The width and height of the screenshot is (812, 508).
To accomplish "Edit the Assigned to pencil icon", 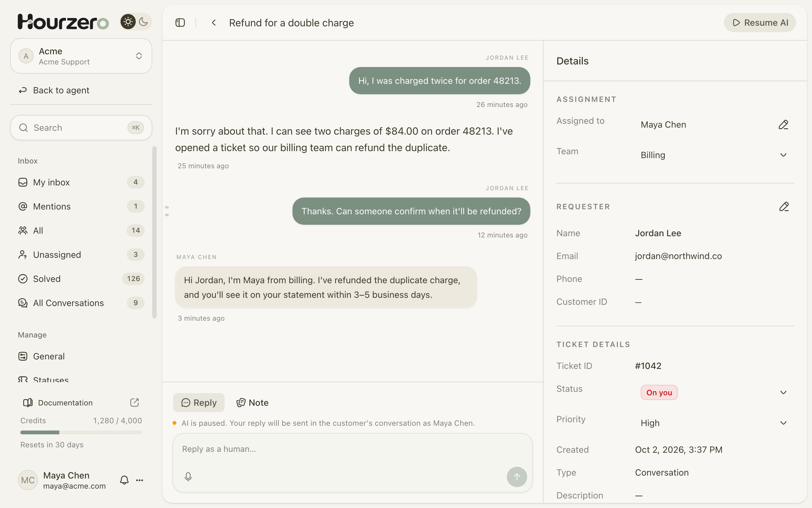I will click(x=783, y=125).
